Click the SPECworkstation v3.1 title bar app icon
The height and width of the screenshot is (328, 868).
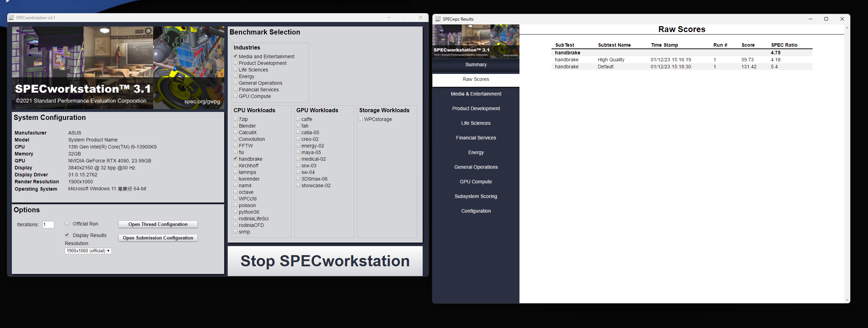click(x=11, y=17)
